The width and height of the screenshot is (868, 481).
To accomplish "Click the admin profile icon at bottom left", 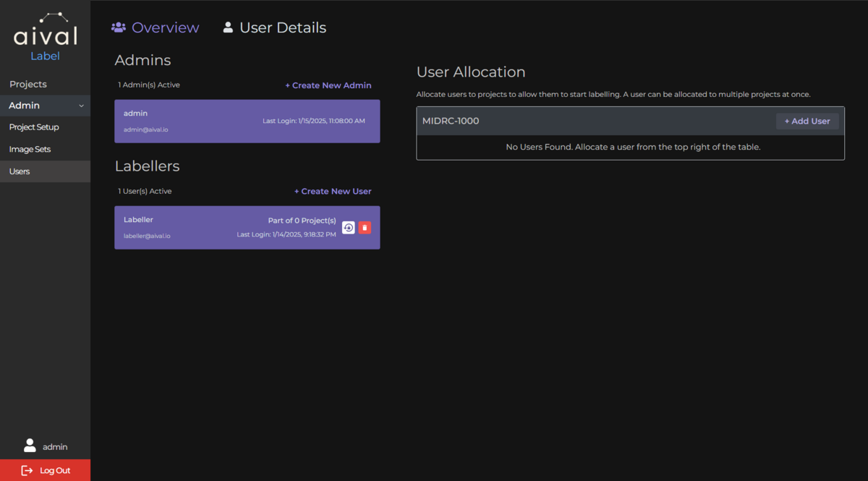I will 30,446.
